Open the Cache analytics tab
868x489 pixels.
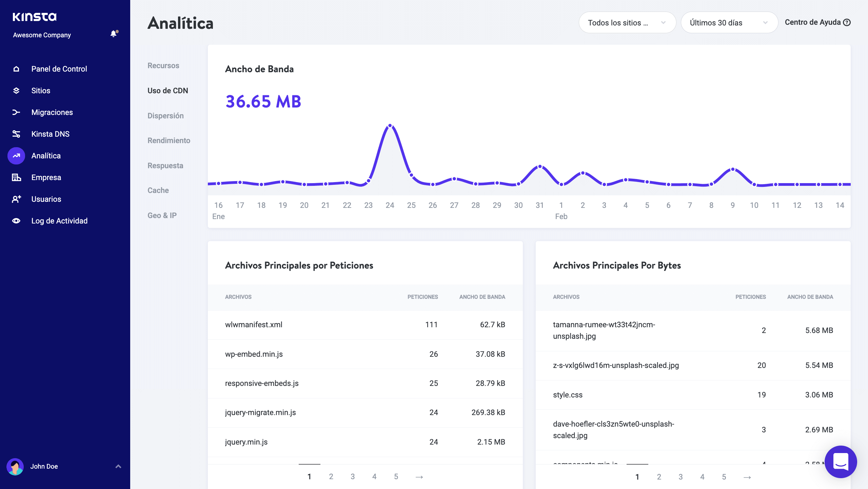[158, 190]
